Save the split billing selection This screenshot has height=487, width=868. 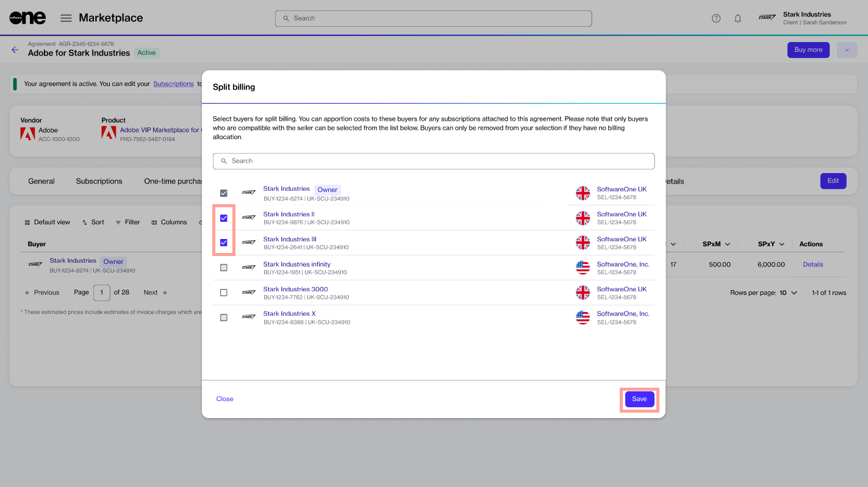[639, 399]
